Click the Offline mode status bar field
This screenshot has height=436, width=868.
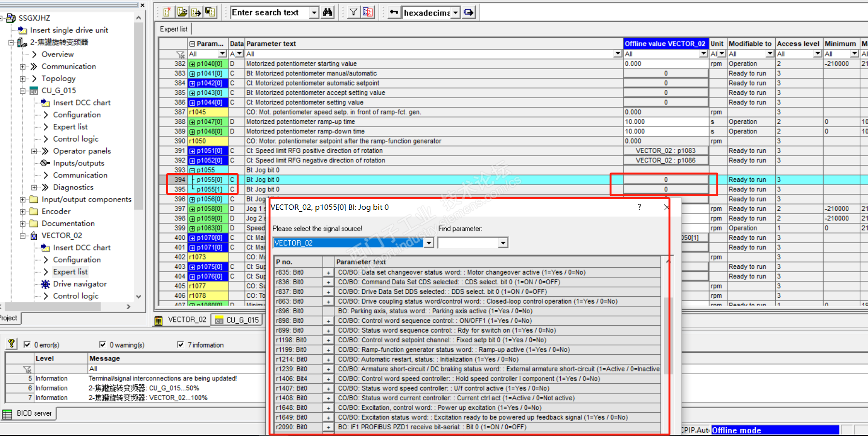[x=775, y=430]
